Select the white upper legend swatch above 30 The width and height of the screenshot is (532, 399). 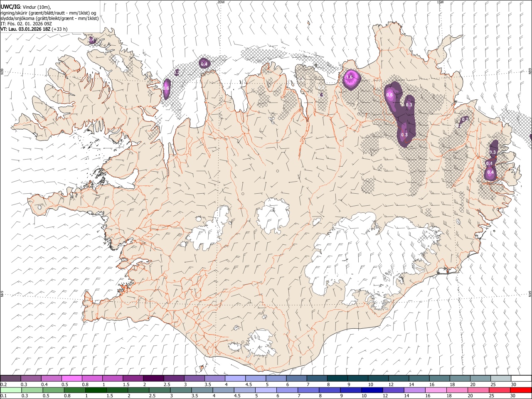click(x=521, y=379)
